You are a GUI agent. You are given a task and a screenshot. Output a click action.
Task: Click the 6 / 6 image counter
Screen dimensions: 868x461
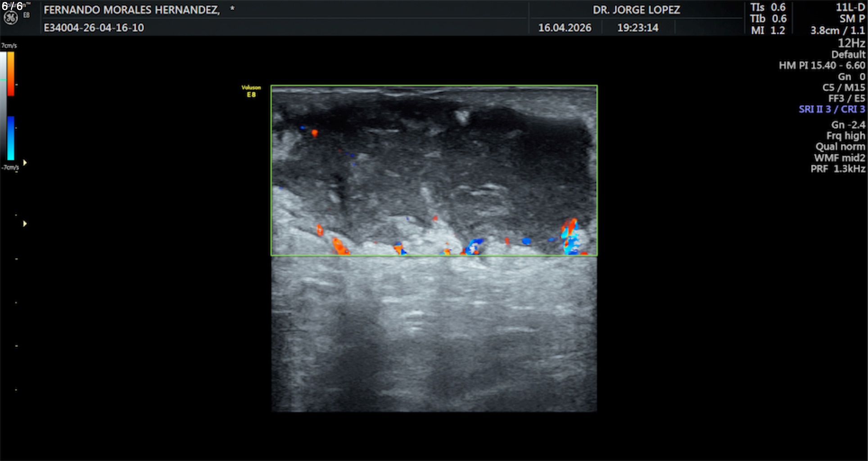tap(12, 6)
